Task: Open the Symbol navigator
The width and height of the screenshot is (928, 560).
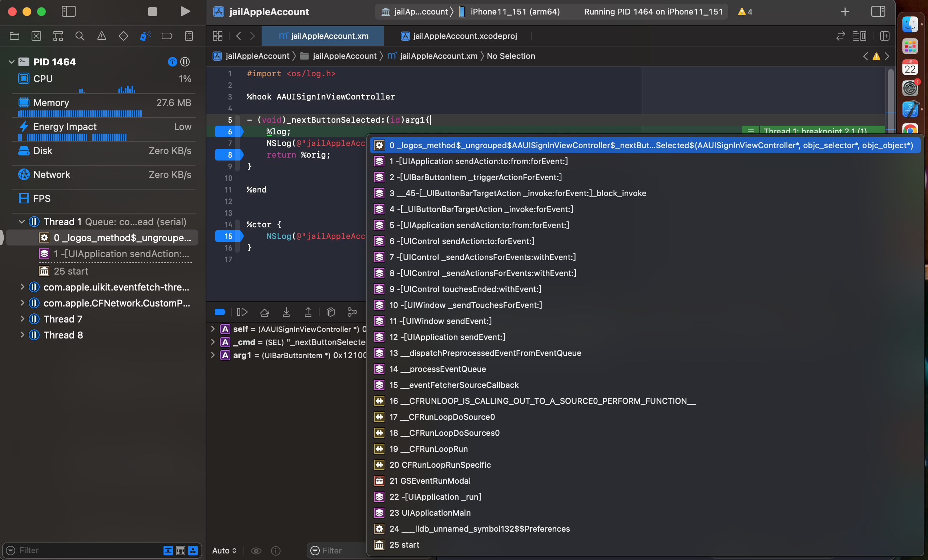Action: [58, 36]
